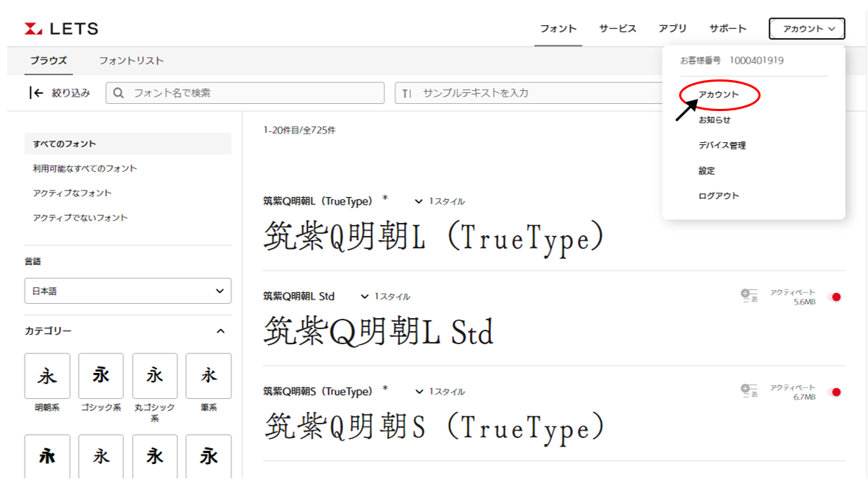Click the LETS logo
Image resolution: width=868 pixels, height=487 pixels.
61,29
